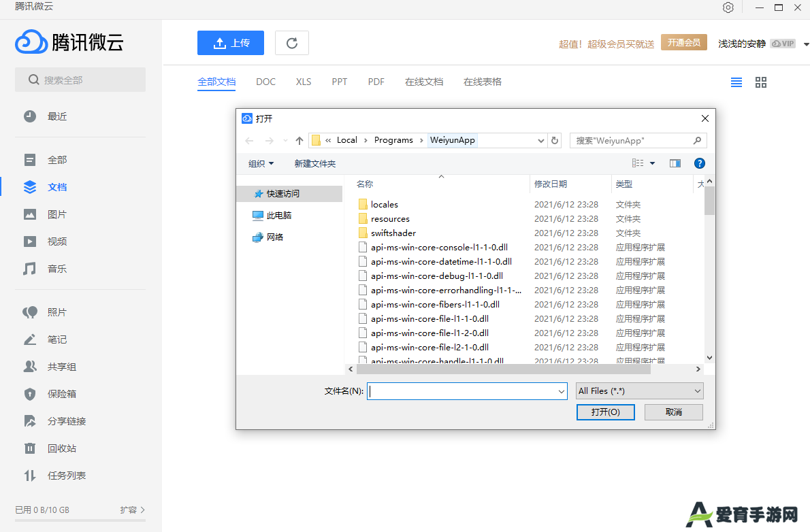Switch to the 全部文档 tab
This screenshot has height=532, width=810.
click(x=216, y=82)
